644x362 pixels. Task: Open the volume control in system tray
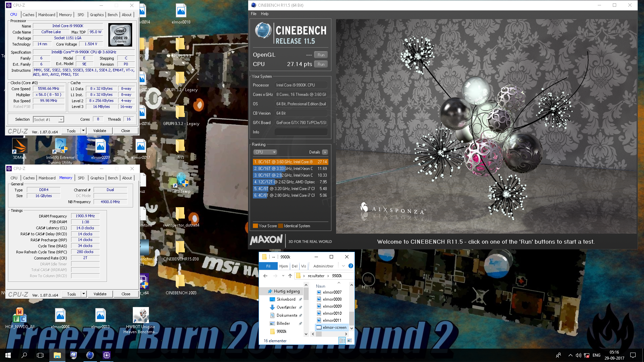(x=578, y=355)
